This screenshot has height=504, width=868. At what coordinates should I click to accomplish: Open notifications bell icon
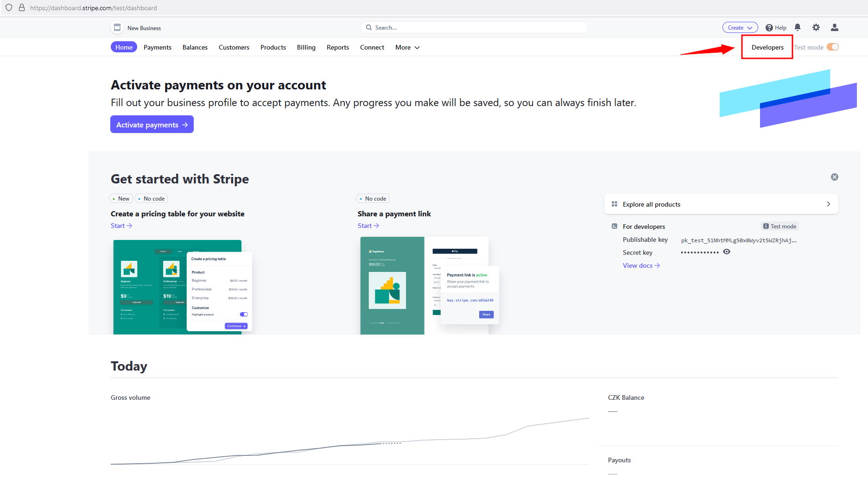[x=798, y=27]
